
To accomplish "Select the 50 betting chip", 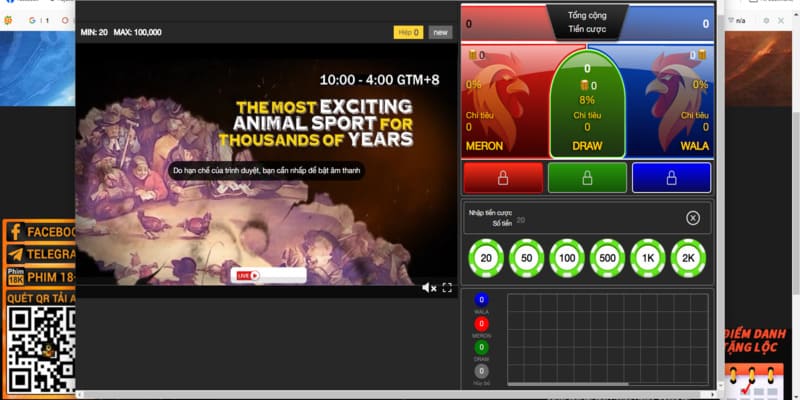I will point(527,258).
